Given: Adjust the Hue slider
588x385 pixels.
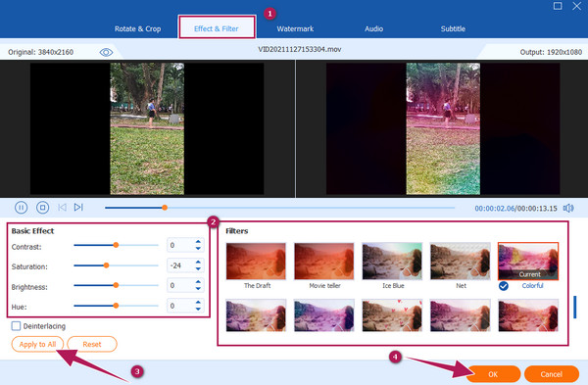Looking at the screenshot, I should [x=116, y=306].
